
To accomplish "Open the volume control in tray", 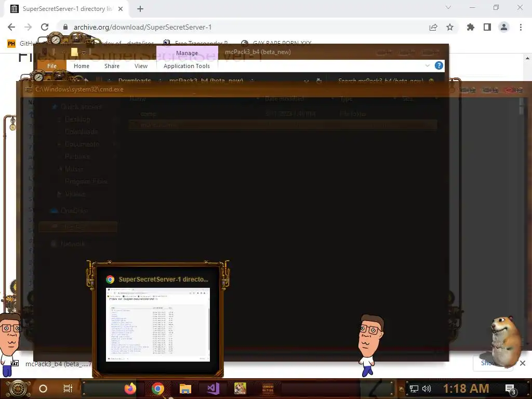I will point(427,389).
